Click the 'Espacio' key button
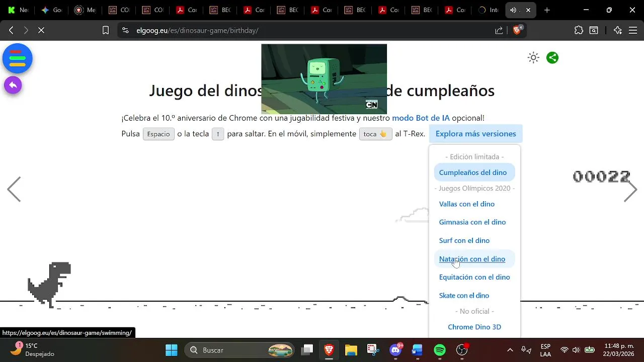The width and height of the screenshot is (644, 362). click(158, 134)
